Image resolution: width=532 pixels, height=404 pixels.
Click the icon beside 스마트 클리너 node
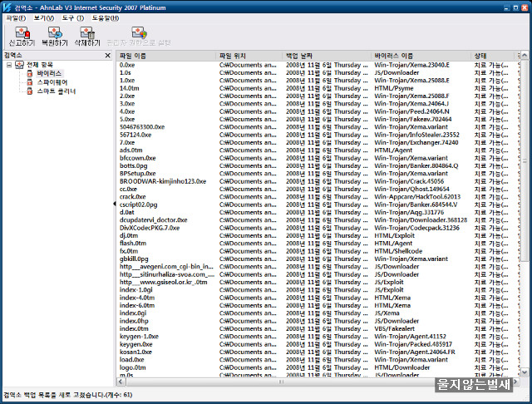30,91
